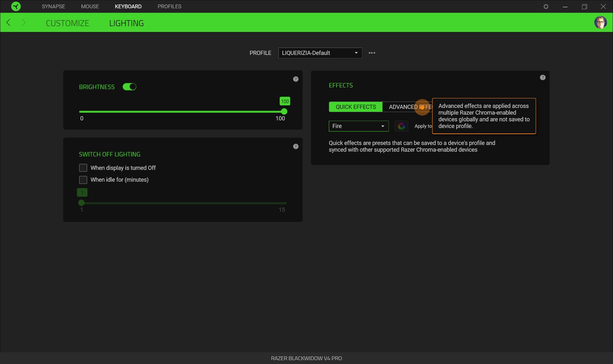Click the Quick effects description text
Viewport: 613px width, 364px height.
click(x=412, y=146)
